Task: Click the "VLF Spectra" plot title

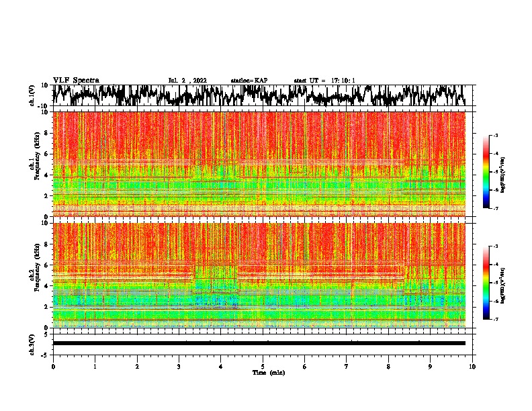Action: 76,81
